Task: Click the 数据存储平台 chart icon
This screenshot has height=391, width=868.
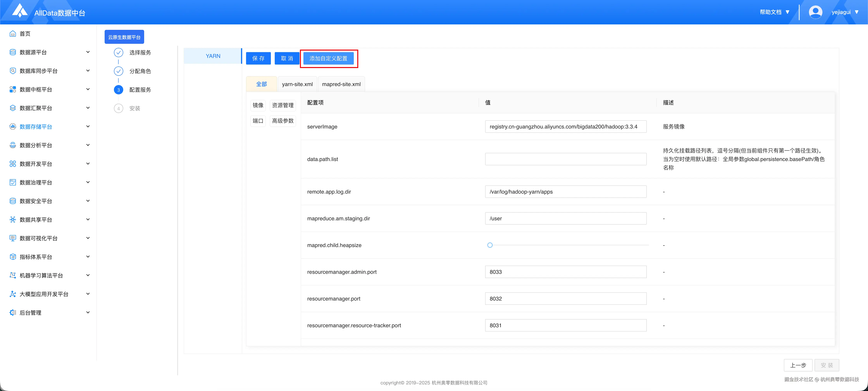Action: [x=13, y=127]
